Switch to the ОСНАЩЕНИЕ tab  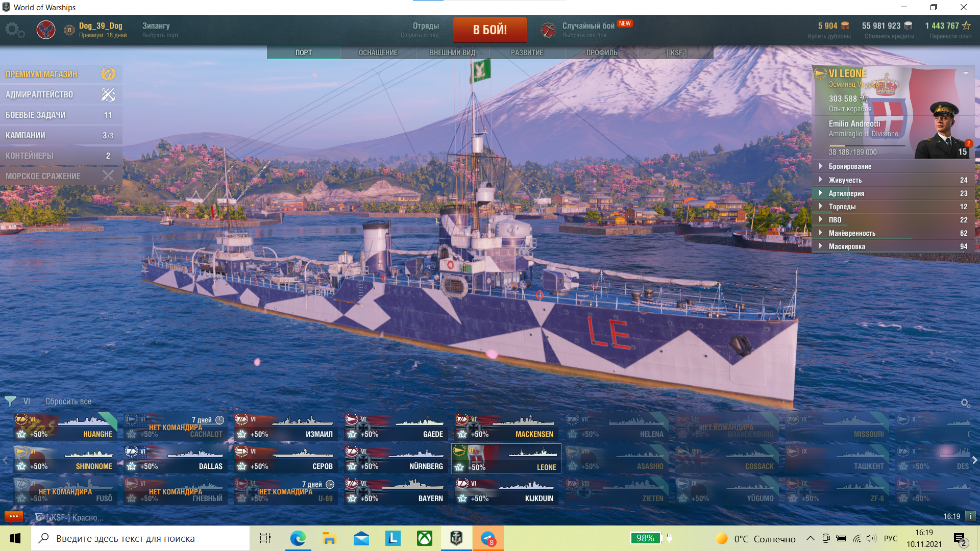pyautogui.click(x=378, y=53)
